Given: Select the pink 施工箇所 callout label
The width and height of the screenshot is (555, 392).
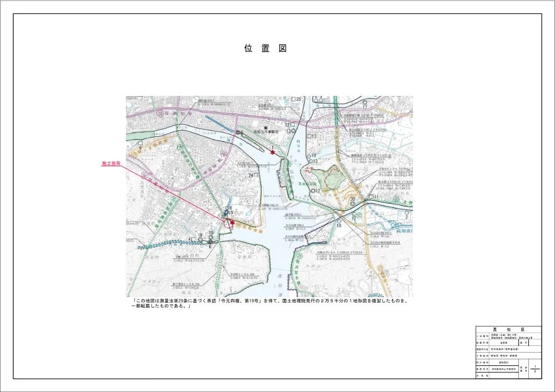Looking at the screenshot, I should tap(111, 164).
